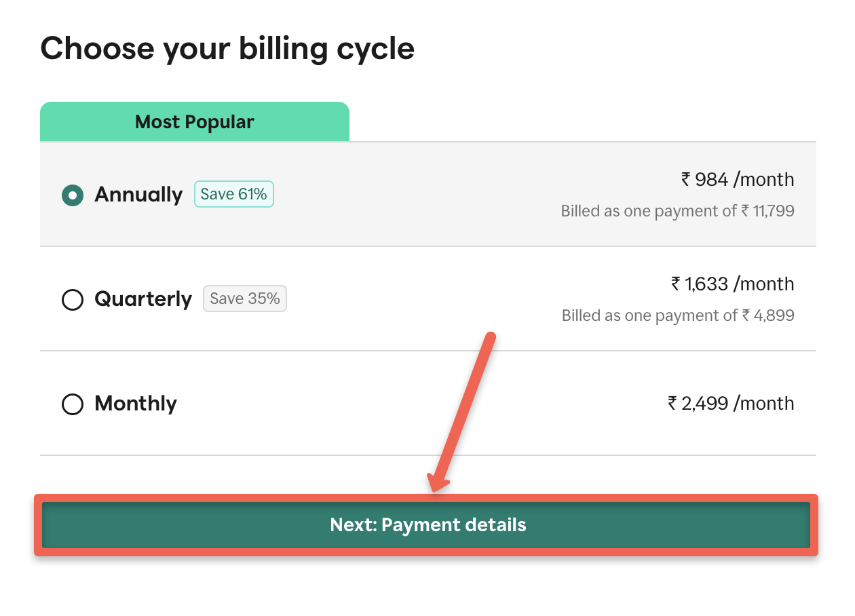Click the quarterly billing payment summary text
Viewport: 855px width, 616px height.
point(678,315)
